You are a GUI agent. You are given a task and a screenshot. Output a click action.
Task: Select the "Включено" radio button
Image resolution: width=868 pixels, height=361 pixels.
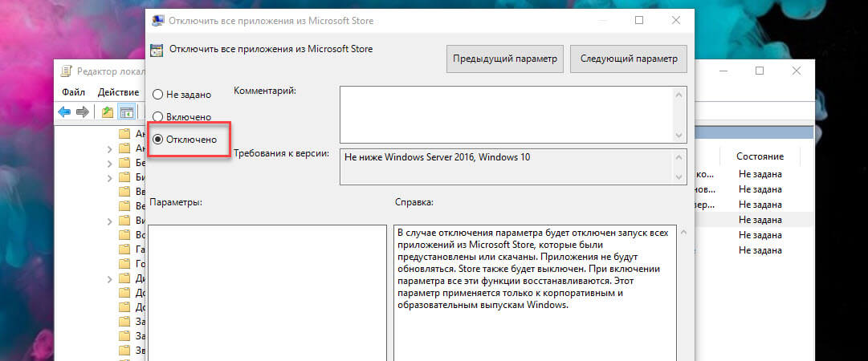[x=157, y=116]
